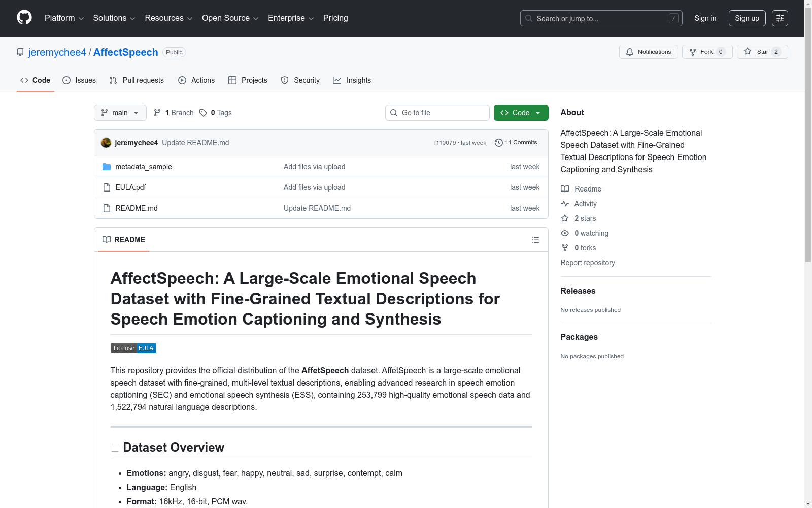Open jeremychee4 user profile link
Image resolution: width=812 pixels, height=508 pixels.
click(x=57, y=52)
